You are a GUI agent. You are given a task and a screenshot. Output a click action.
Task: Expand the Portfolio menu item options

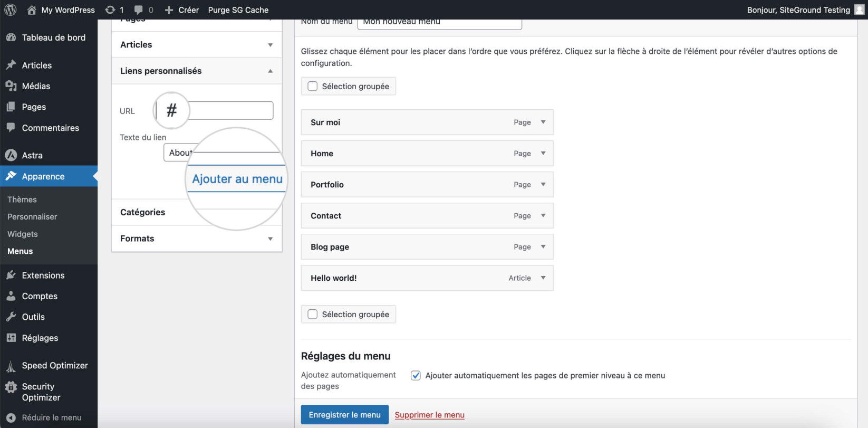pos(543,184)
